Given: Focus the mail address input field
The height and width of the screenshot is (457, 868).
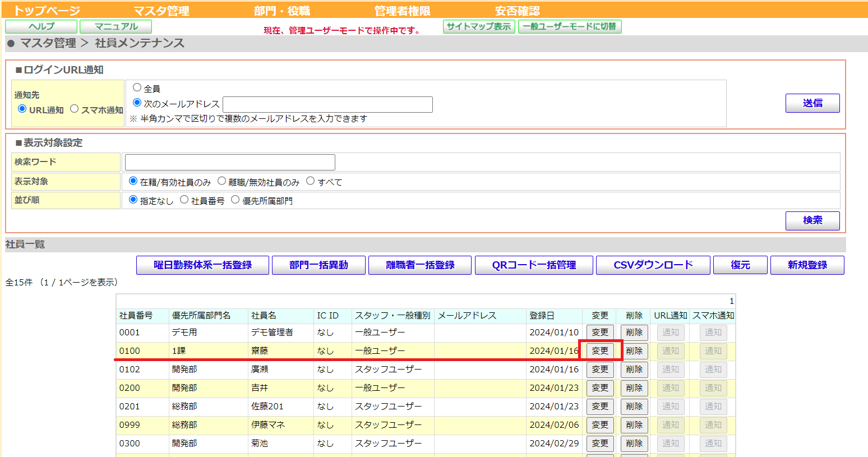Looking at the screenshot, I should pos(327,104).
